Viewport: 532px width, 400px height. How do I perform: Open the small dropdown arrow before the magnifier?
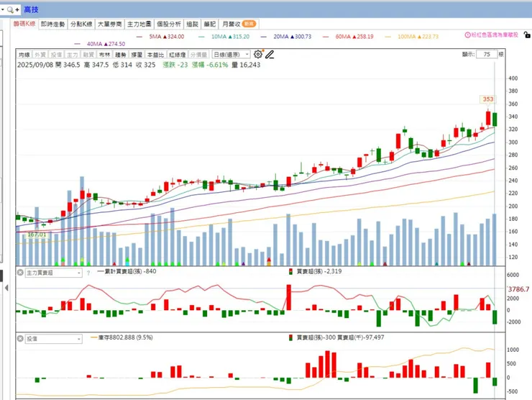pos(2,9)
